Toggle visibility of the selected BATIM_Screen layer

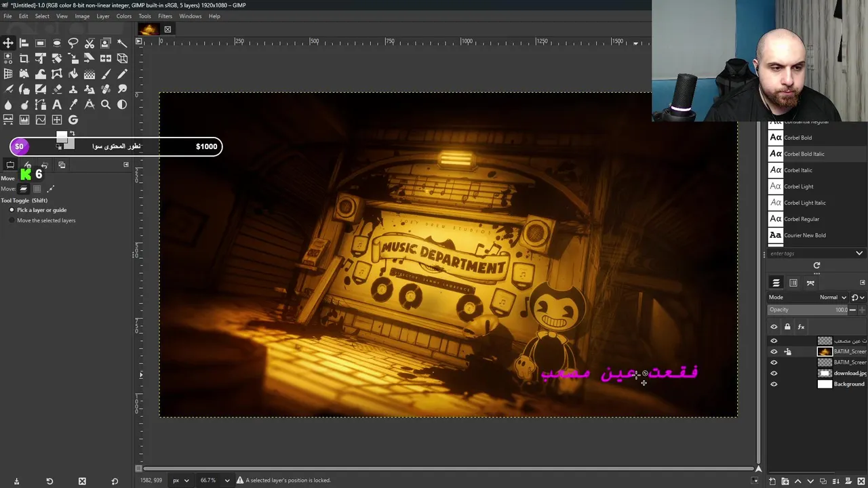point(774,352)
